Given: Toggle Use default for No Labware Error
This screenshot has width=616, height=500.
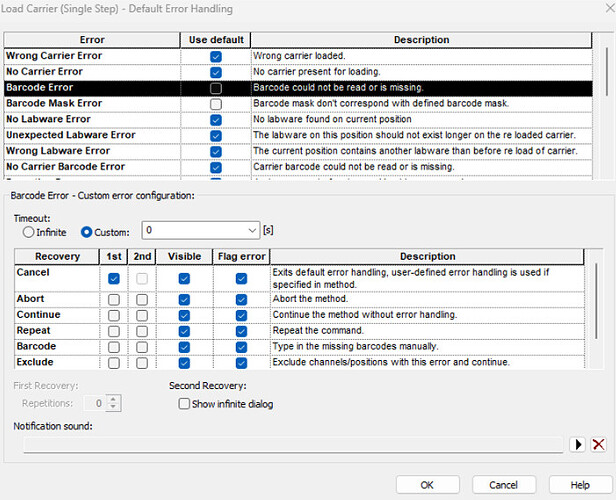Looking at the screenshot, I should click(216, 120).
